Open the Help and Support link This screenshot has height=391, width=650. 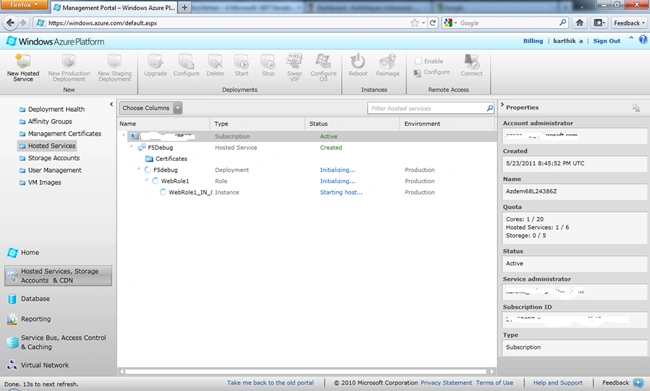point(558,383)
